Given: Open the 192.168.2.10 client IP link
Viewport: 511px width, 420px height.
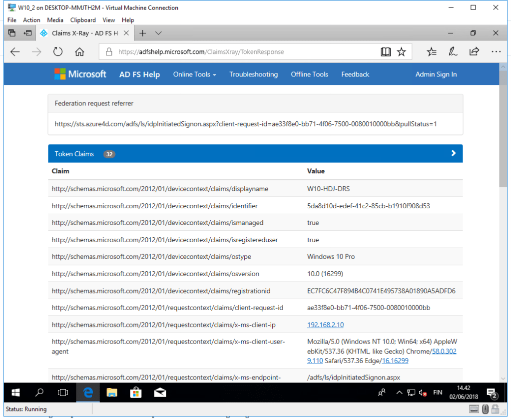Looking at the screenshot, I should (x=325, y=325).
